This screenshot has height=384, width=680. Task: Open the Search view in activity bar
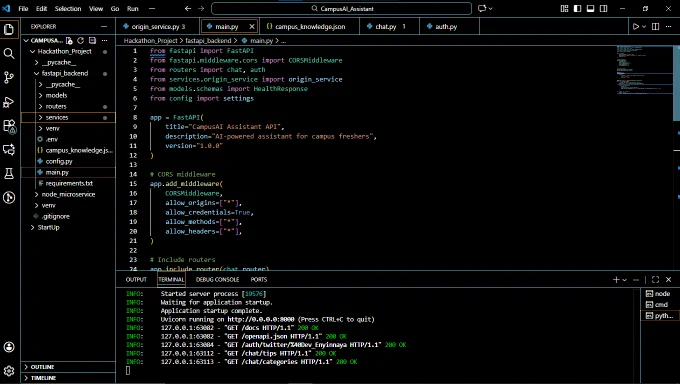pos(9,53)
